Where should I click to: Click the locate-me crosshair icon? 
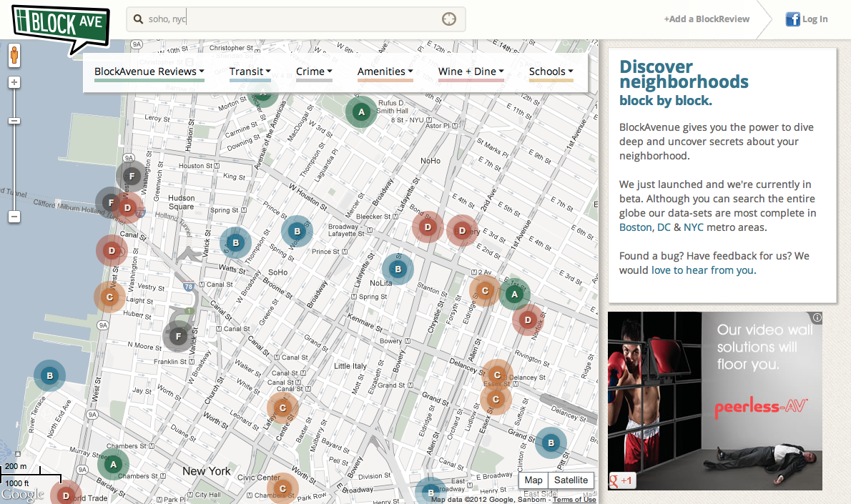[449, 19]
